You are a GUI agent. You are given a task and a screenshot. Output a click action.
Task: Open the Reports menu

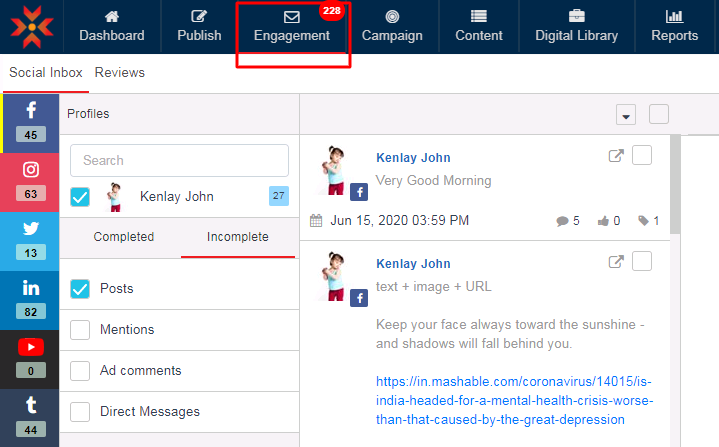[674, 26]
